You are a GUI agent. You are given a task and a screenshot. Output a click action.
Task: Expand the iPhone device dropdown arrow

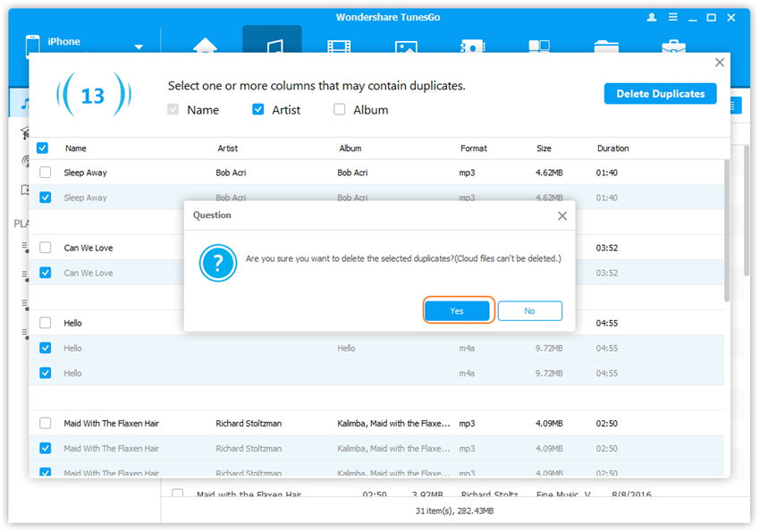pyautogui.click(x=139, y=47)
